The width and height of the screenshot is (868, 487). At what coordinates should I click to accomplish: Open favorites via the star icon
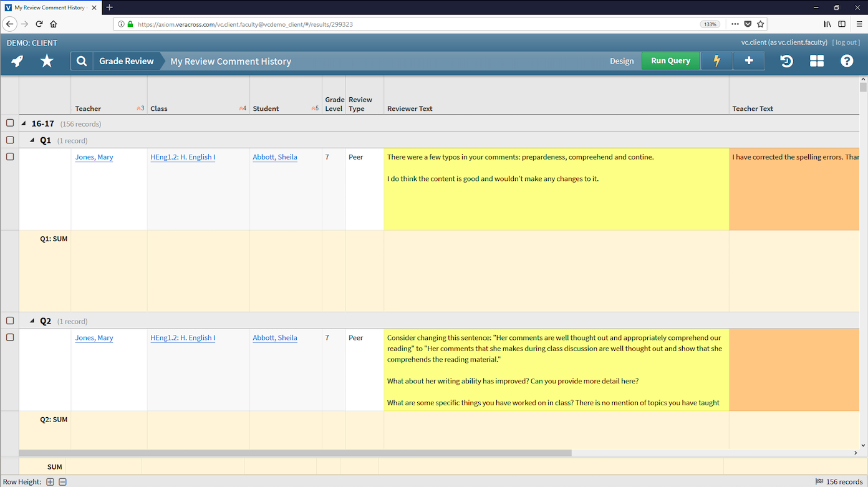(46, 61)
